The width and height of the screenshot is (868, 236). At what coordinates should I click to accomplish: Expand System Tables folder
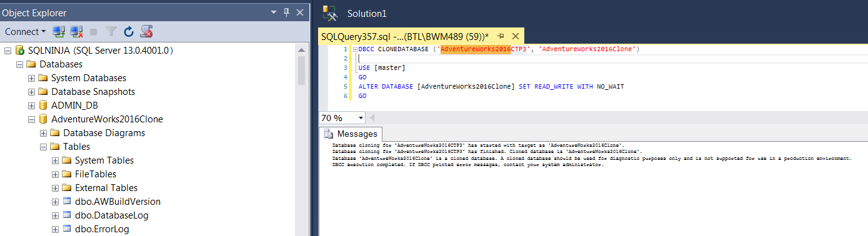click(55, 160)
